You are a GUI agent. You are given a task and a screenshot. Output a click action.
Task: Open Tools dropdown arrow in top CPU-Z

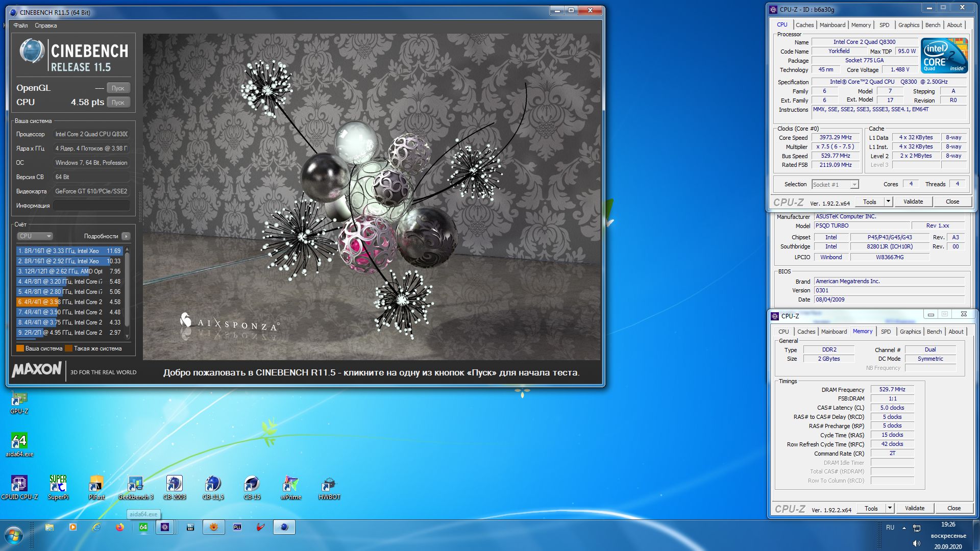(x=888, y=202)
